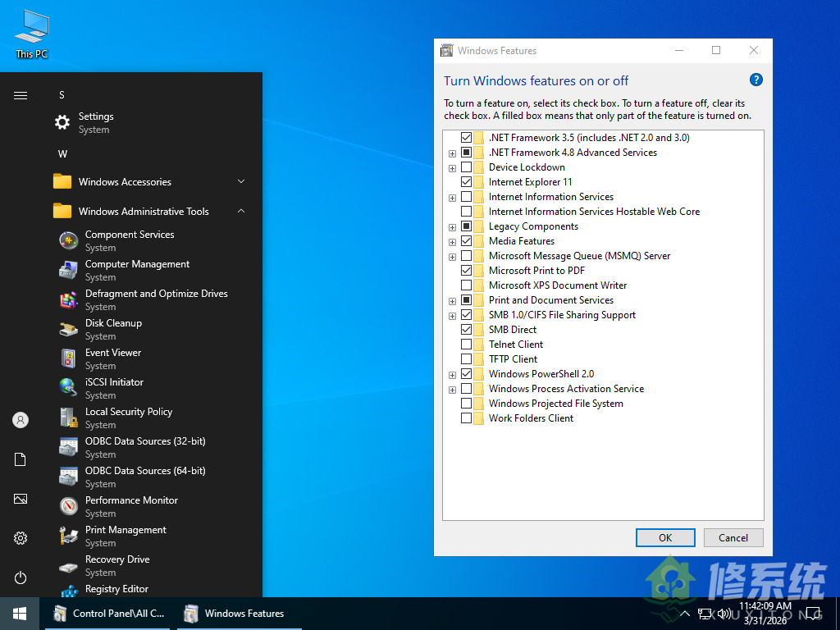
Task: Enable the Telnet Client feature
Action: (x=466, y=345)
